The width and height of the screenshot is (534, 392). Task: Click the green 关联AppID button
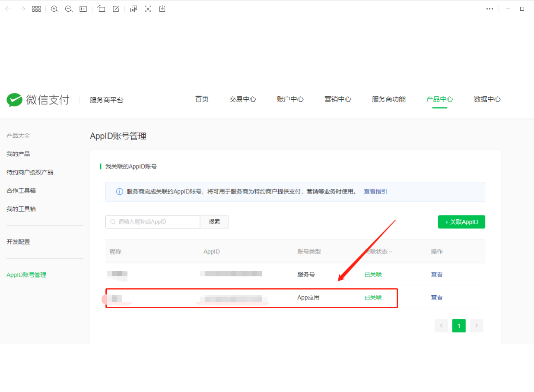coord(461,222)
